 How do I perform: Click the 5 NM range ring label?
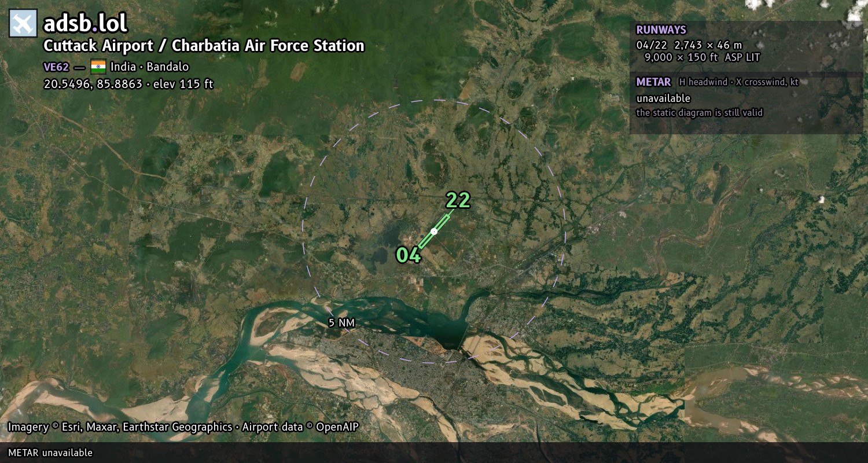click(341, 323)
